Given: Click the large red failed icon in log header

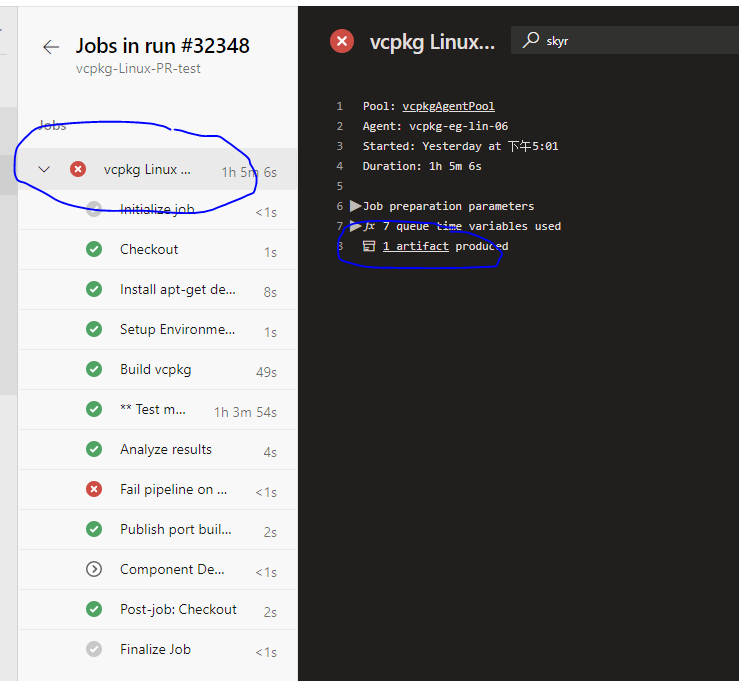Looking at the screenshot, I should [x=342, y=41].
